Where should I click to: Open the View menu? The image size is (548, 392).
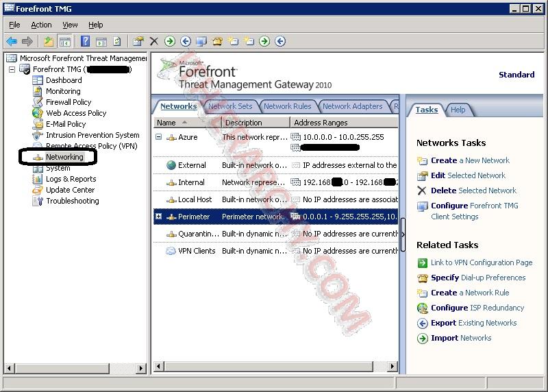point(70,25)
